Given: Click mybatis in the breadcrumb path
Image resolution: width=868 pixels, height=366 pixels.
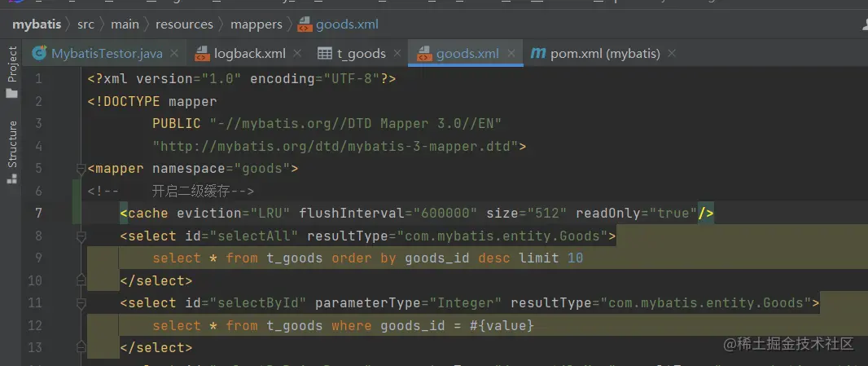Looking at the screenshot, I should [x=37, y=24].
